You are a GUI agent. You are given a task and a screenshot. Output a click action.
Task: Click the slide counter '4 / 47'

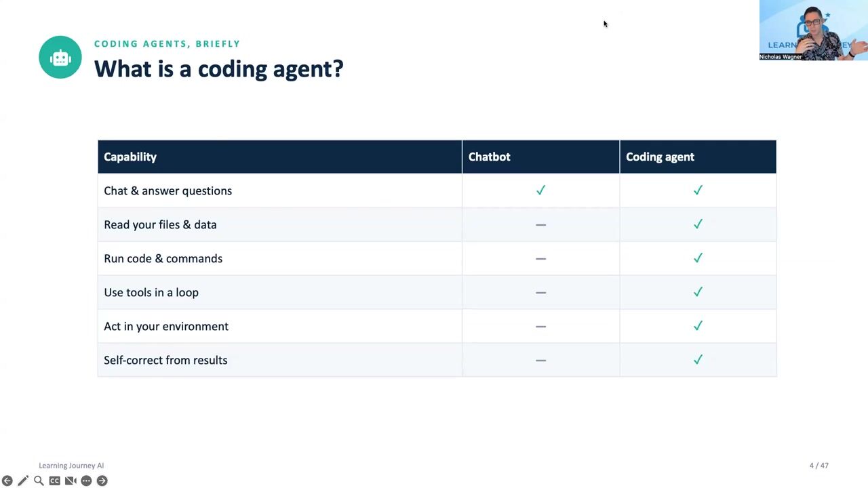tap(818, 466)
